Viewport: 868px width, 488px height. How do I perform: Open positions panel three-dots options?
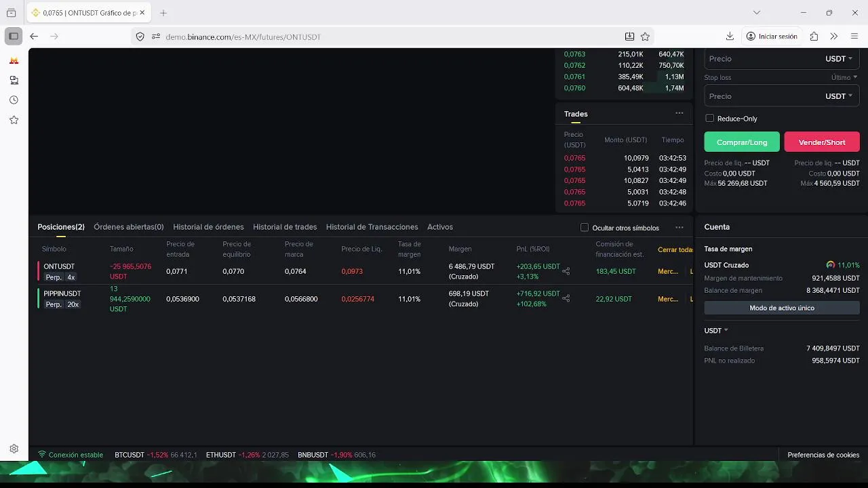[679, 227]
